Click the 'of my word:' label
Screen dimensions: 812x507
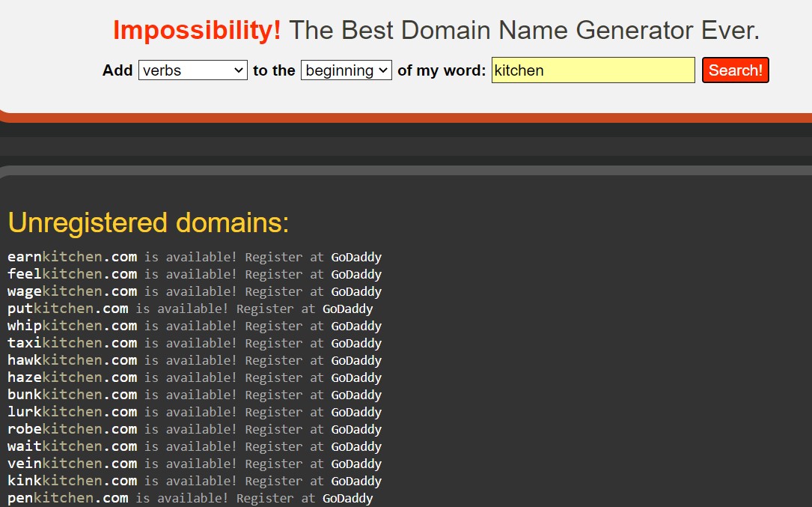pos(442,70)
